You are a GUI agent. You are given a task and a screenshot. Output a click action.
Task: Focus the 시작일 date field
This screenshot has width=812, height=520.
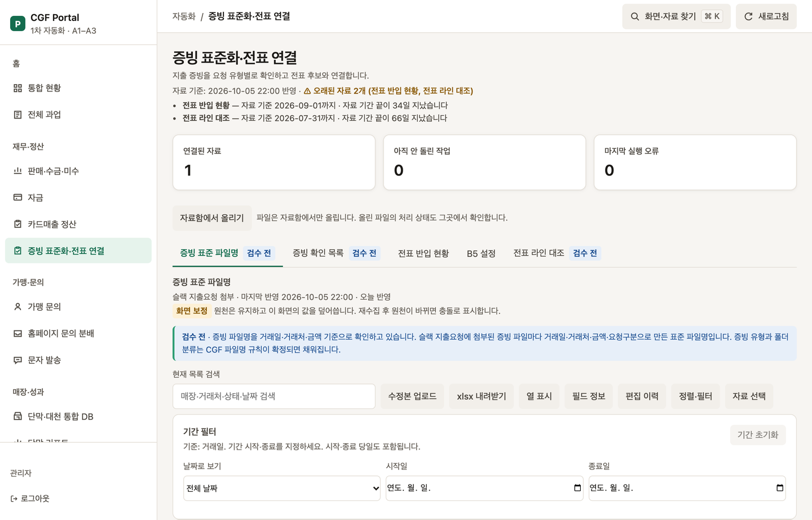click(x=484, y=488)
